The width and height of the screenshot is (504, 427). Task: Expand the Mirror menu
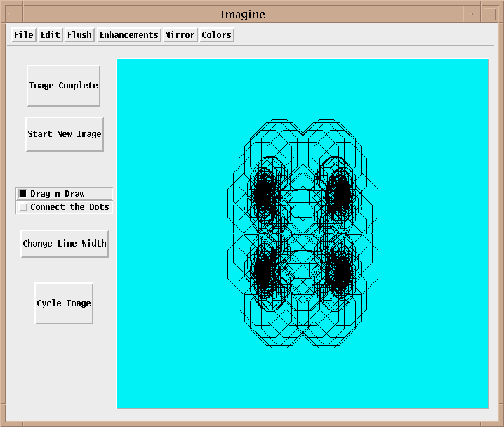pos(180,35)
